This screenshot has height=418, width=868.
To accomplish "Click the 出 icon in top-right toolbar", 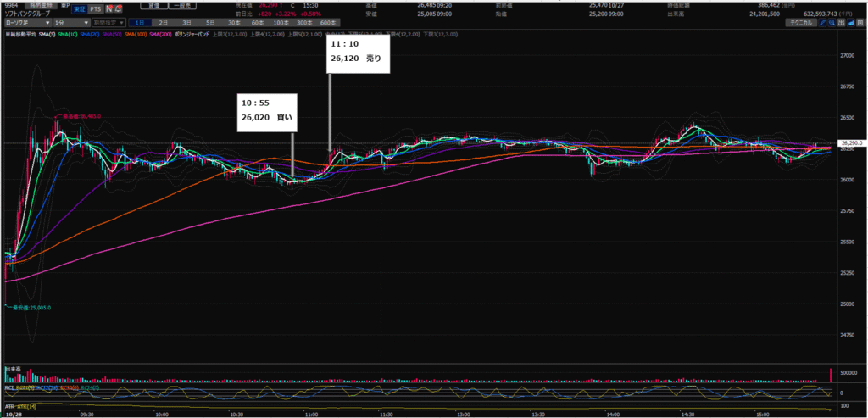I will (x=841, y=25).
